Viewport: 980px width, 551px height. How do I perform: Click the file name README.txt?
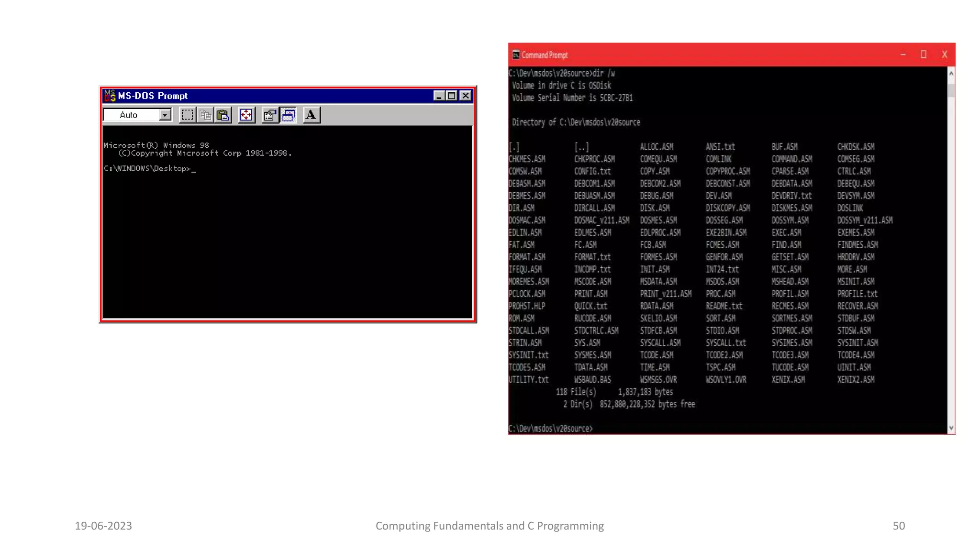click(x=724, y=306)
